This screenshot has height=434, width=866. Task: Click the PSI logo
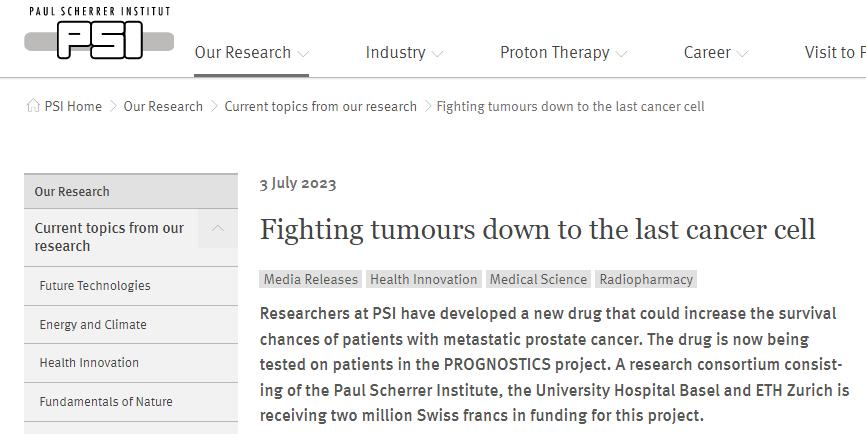pyautogui.click(x=98, y=33)
